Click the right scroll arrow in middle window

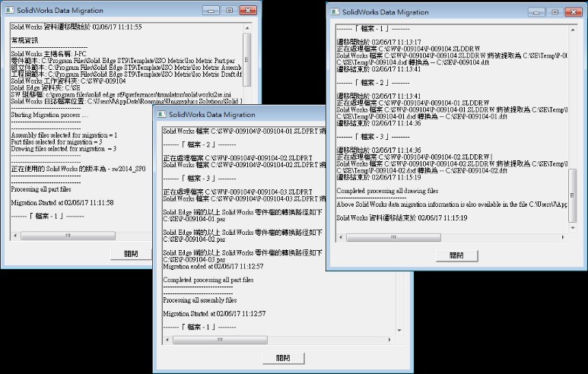389,340
